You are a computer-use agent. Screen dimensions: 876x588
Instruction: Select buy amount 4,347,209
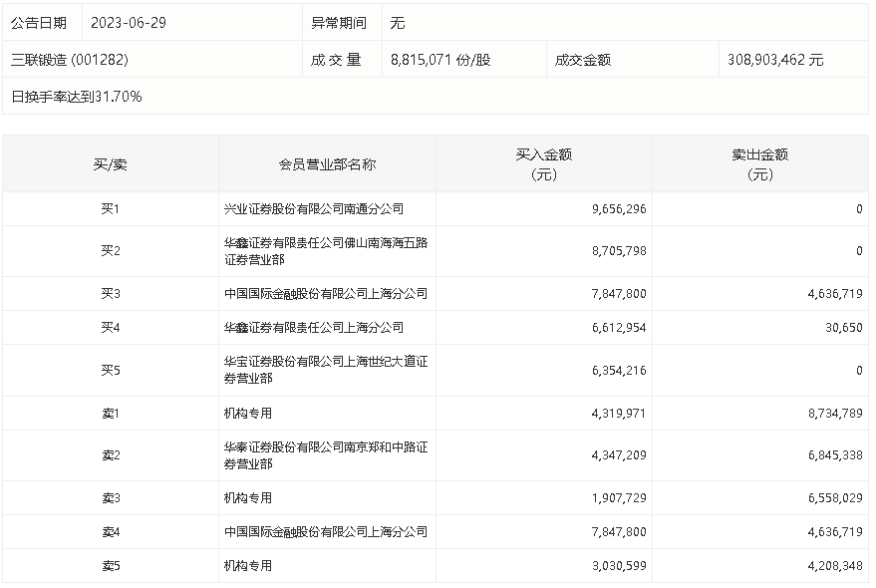(619, 455)
